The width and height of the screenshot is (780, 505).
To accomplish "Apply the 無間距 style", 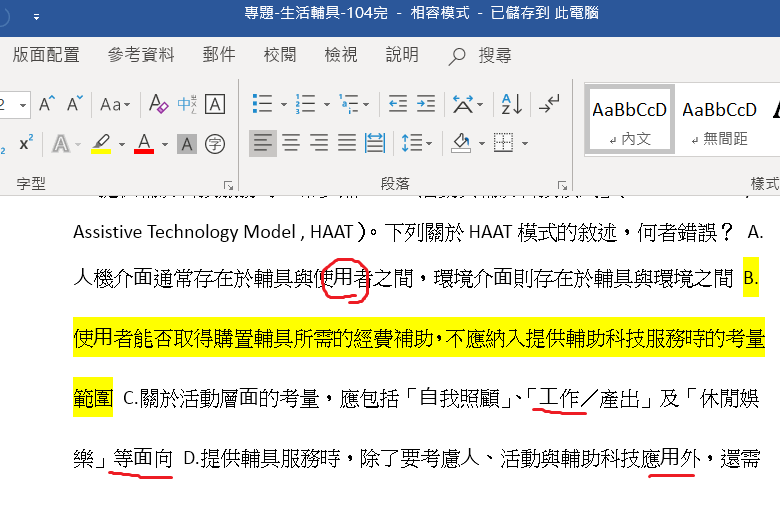I will click(x=720, y=119).
